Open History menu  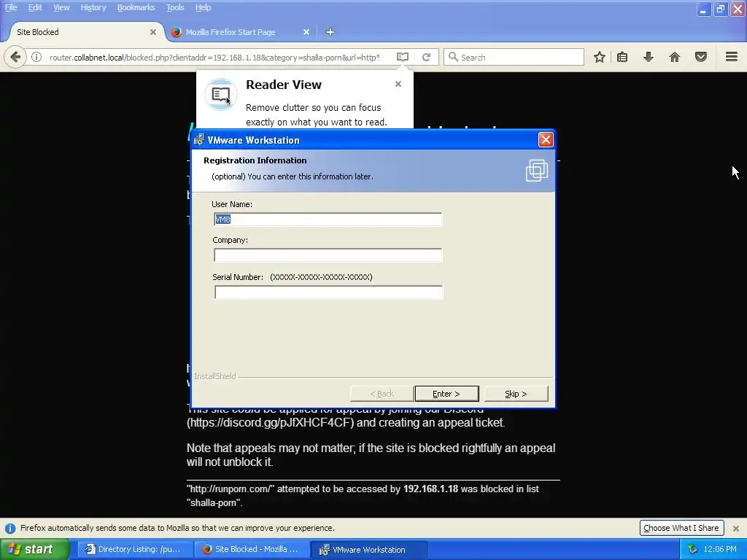[x=93, y=7]
